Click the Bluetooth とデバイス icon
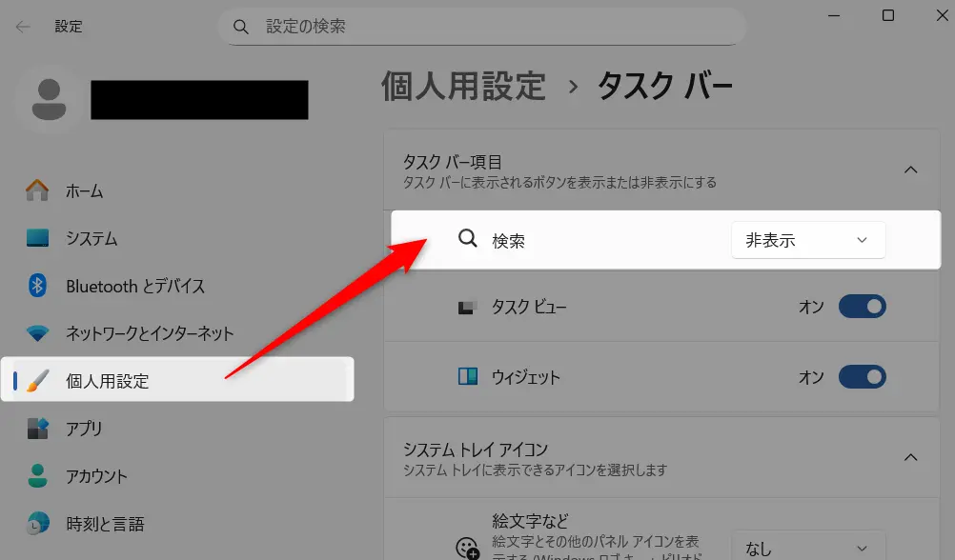 [36, 286]
